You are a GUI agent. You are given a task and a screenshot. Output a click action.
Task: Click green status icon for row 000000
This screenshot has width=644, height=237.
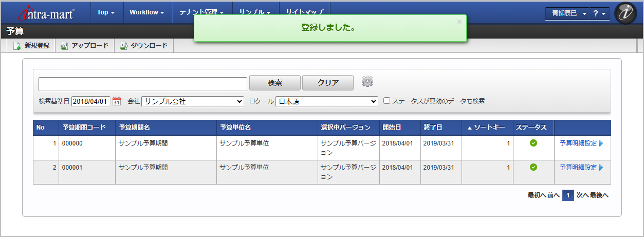533,143
